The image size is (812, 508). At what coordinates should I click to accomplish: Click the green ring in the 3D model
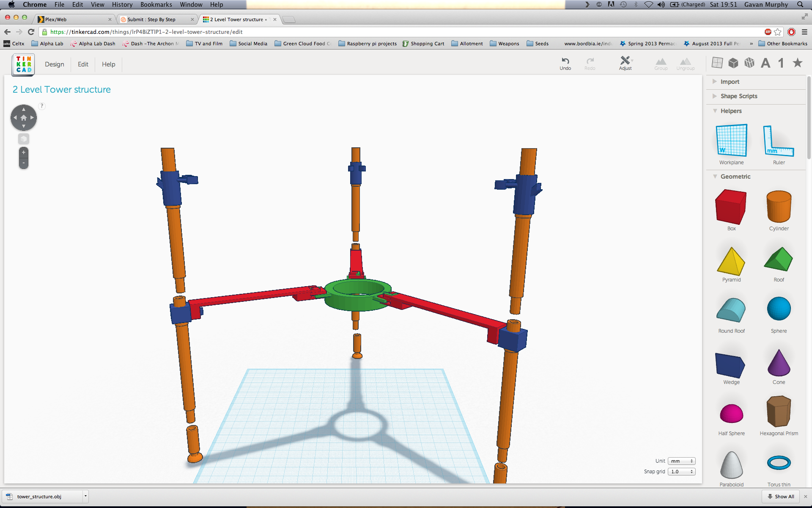(x=358, y=295)
